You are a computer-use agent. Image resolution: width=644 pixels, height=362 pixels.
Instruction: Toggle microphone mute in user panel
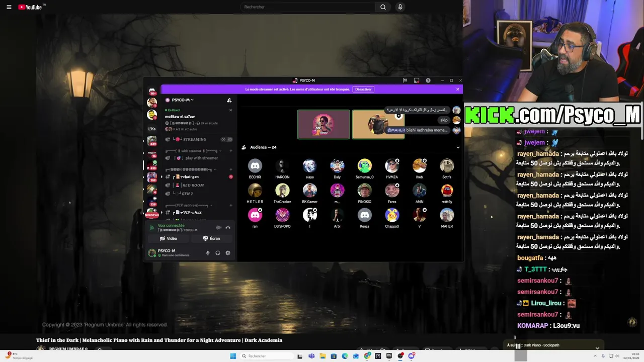207,253
